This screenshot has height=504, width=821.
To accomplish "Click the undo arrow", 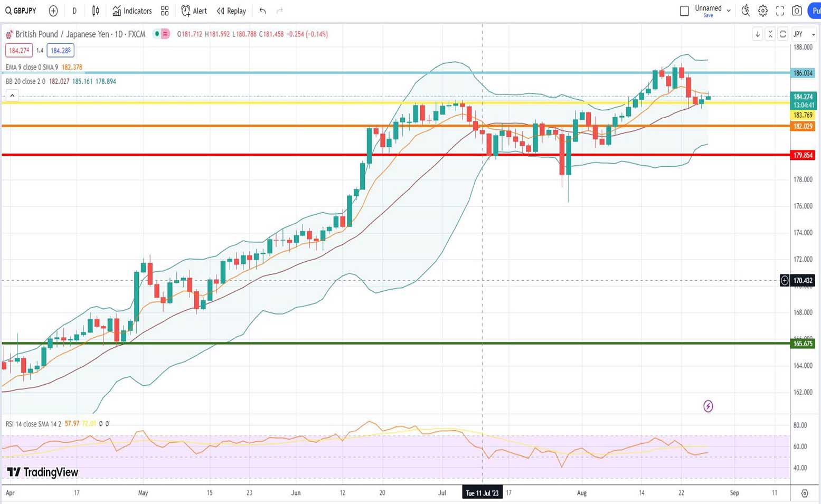I will [262, 11].
